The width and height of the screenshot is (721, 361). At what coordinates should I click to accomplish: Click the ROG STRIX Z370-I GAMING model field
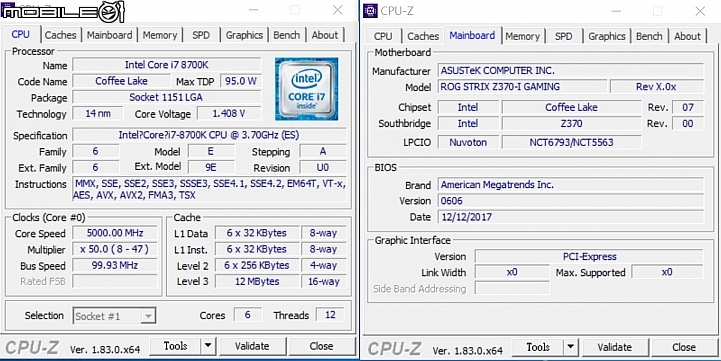522,86
